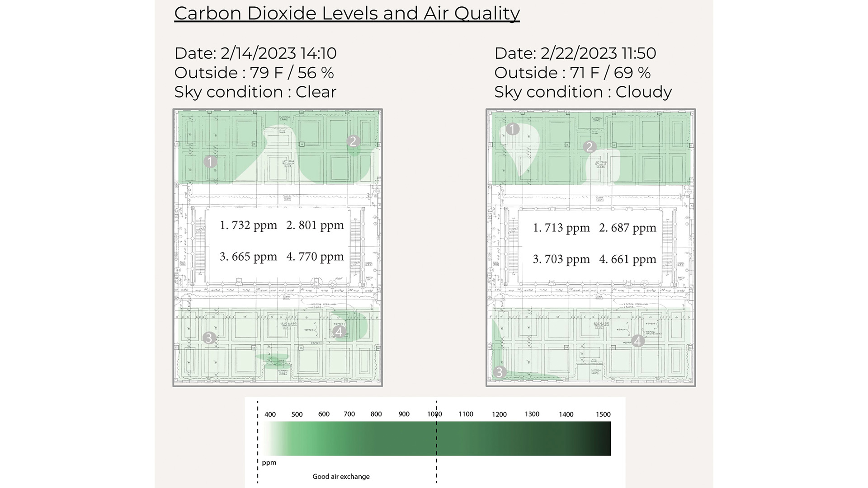Click marker 2 on the left floor plan
This screenshot has height=488, width=868.
pyautogui.click(x=353, y=141)
